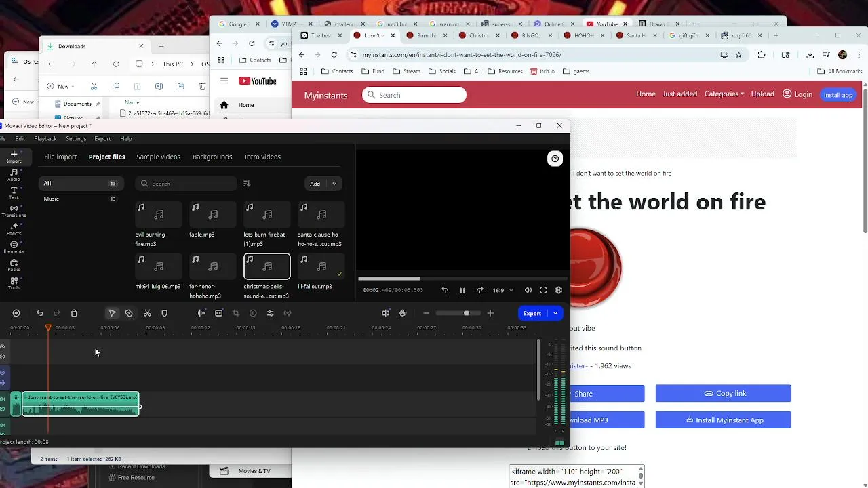Open the Transitions panel in Movavi sidebar

(14, 211)
